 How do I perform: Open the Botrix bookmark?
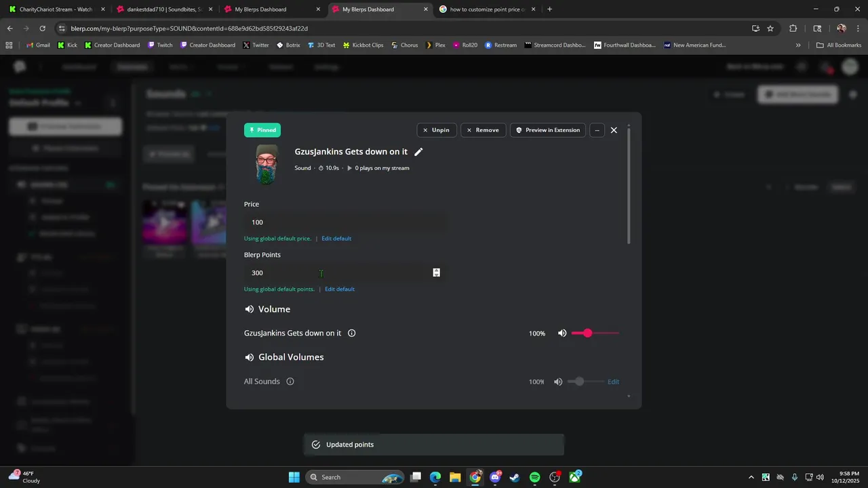pyautogui.click(x=288, y=45)
